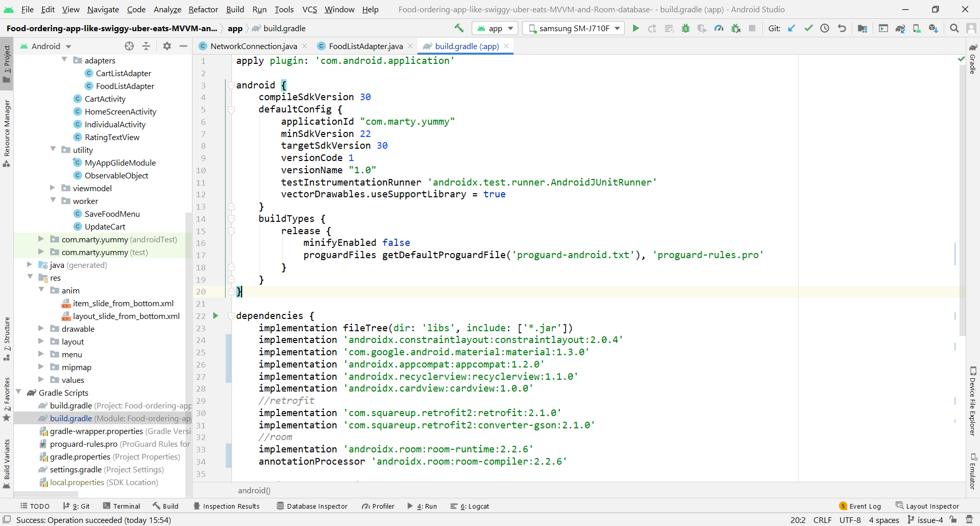Open the Refactor menu
The image size is (980, 526).
pyautogui.click(x=203, y=9)
